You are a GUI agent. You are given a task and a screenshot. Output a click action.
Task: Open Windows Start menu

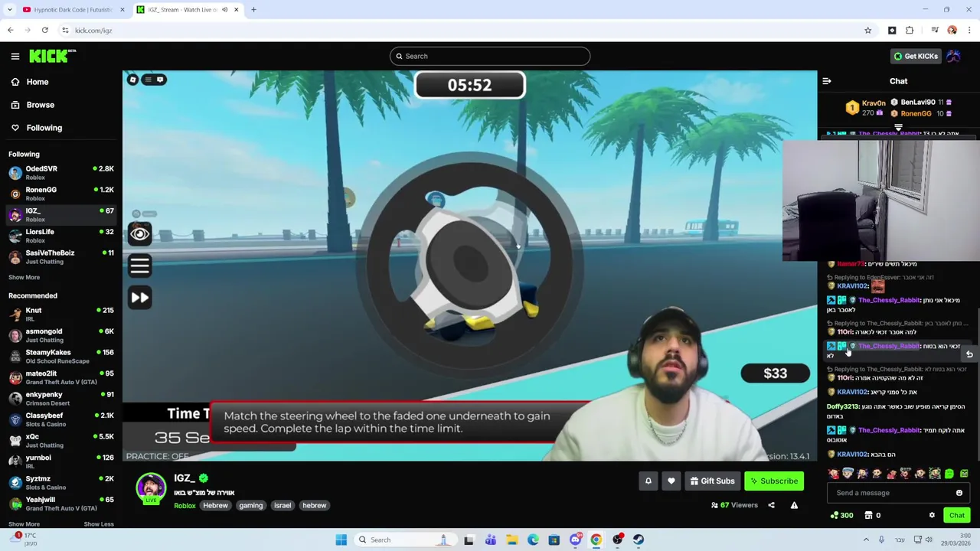pos(341,540)
